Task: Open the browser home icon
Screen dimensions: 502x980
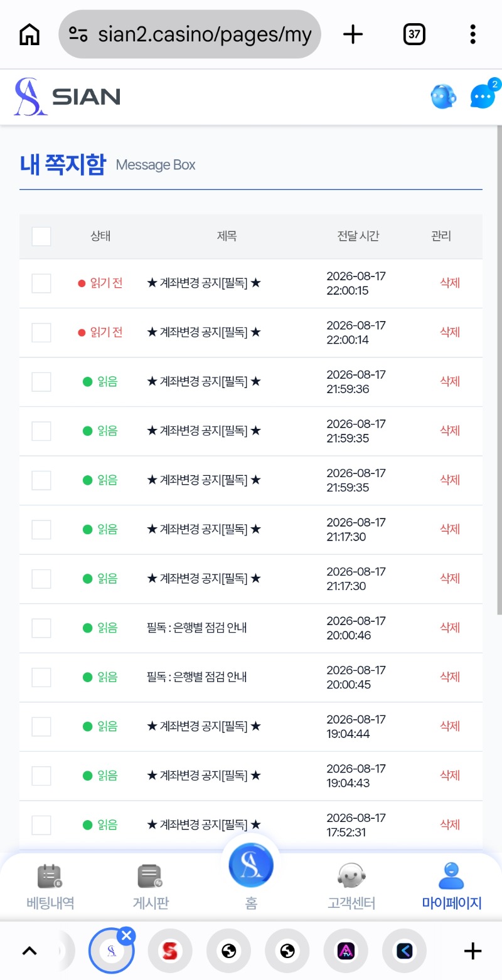Action: pos(29,34)
